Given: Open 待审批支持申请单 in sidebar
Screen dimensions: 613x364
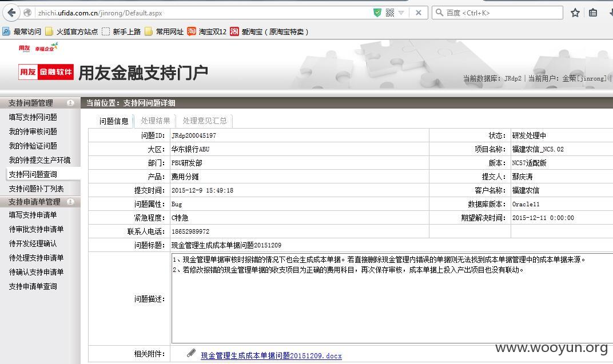Looking at the screenshot, I should (36, 229).
